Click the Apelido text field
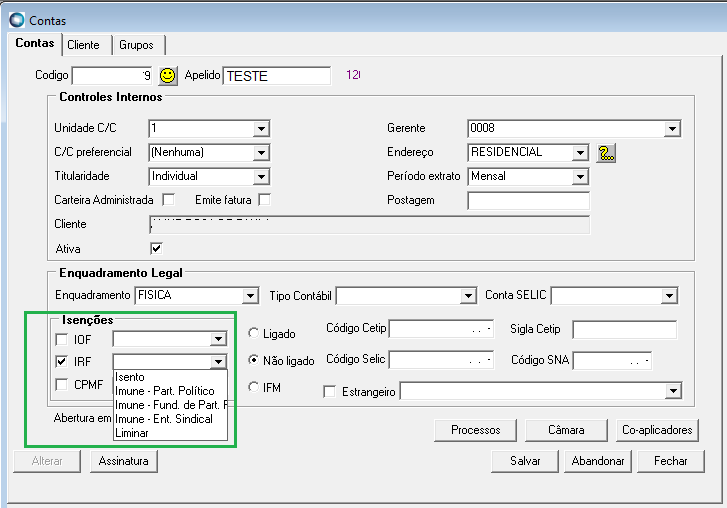 (x=277, y=76)
